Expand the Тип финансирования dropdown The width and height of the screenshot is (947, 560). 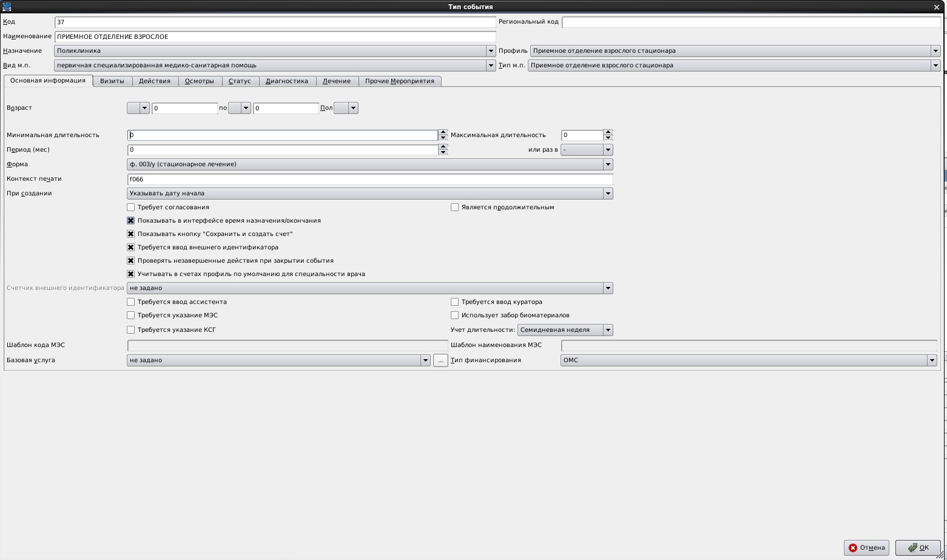(x=932, y=360)
